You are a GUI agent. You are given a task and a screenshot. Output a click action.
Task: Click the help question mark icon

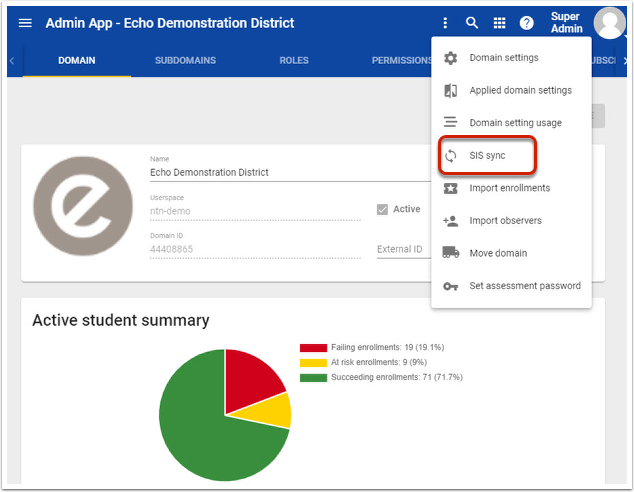tap(526, 23)
